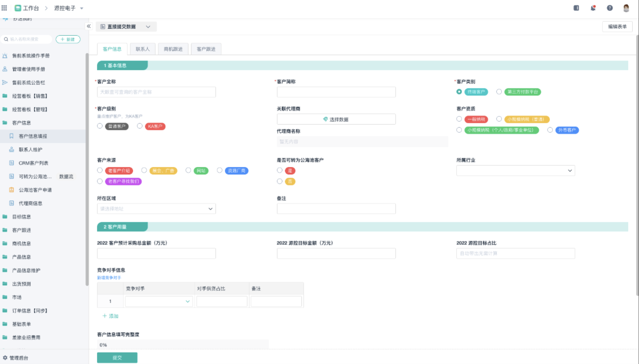Click the 客户全称 input field
639x364 pixels.
click(156, 92)
